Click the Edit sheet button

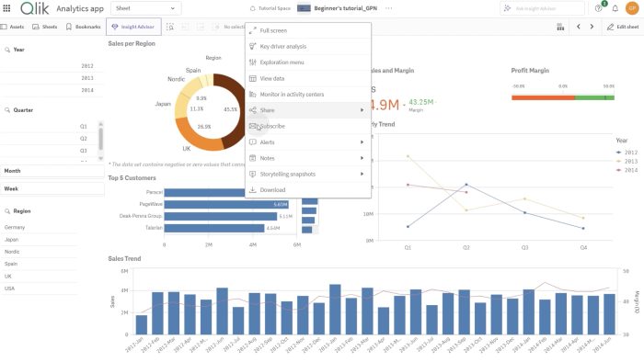[x=623, y=27]
